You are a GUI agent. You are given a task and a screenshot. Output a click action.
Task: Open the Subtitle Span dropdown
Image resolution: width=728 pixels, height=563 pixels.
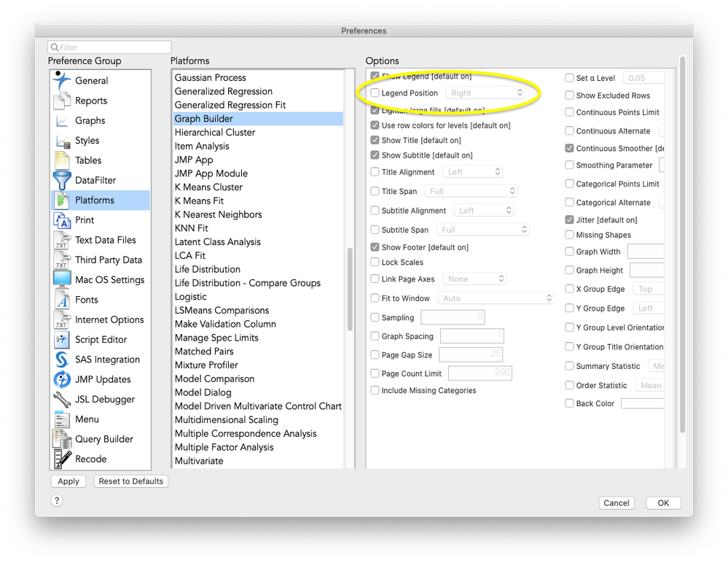click(483, 230)
